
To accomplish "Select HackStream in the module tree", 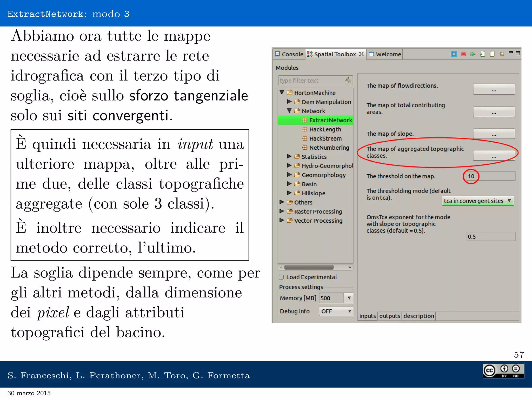I will coord(325,138).
